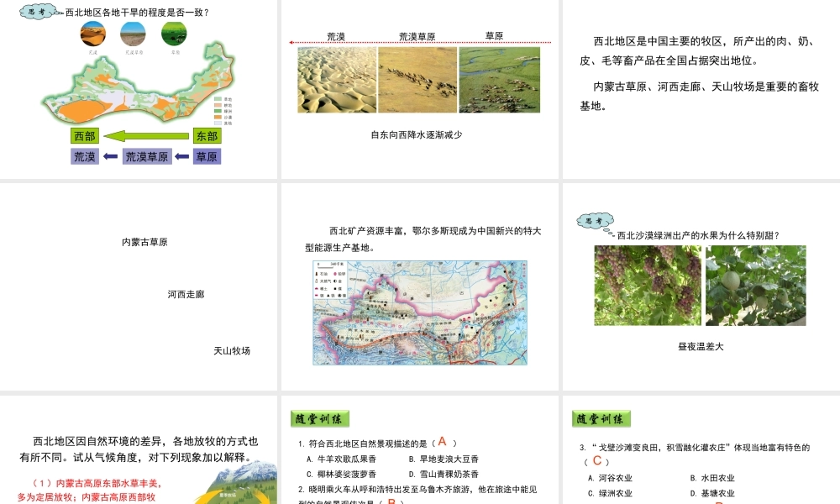The image size is (840, 504).
Task: Click the question 西北沙漠绿洲出产的水果为什么特别甜？
Action: click(699, 236)
